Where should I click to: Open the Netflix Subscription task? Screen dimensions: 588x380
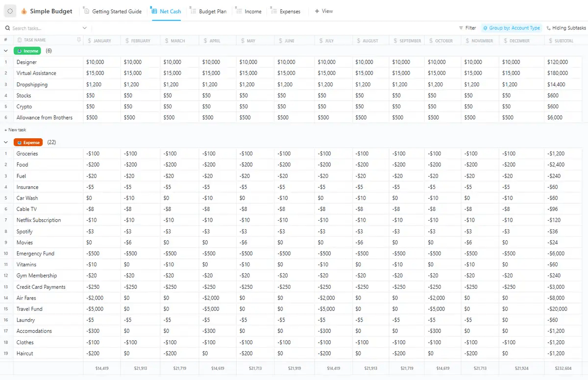(39, 220)
